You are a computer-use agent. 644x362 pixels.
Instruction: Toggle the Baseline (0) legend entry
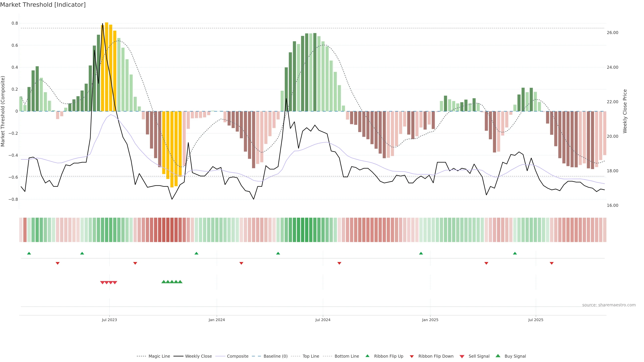point(276,356)
